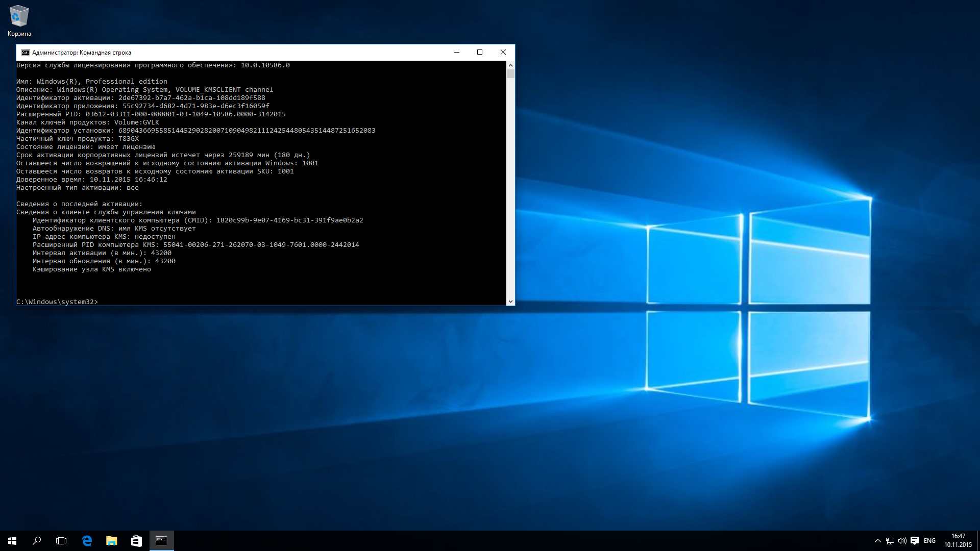Click the line "Интервал активации (в мин.): 43200"

pyautogui.click(x=102, y=253)
